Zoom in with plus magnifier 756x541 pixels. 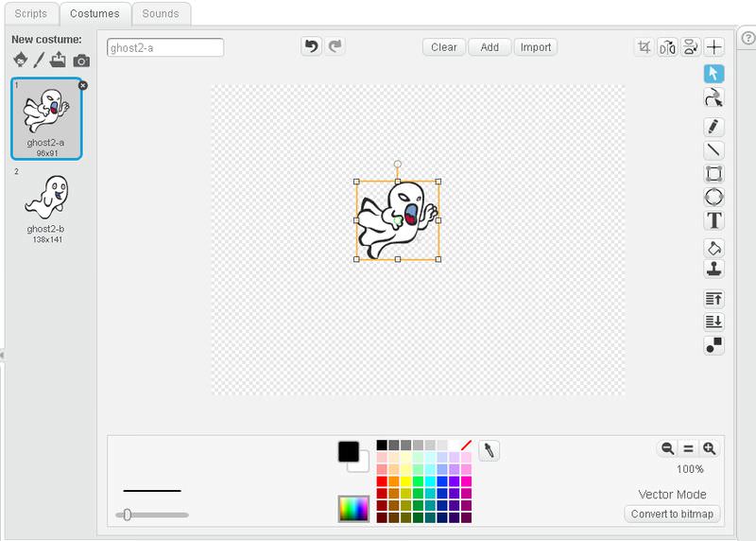coord(710,448)
